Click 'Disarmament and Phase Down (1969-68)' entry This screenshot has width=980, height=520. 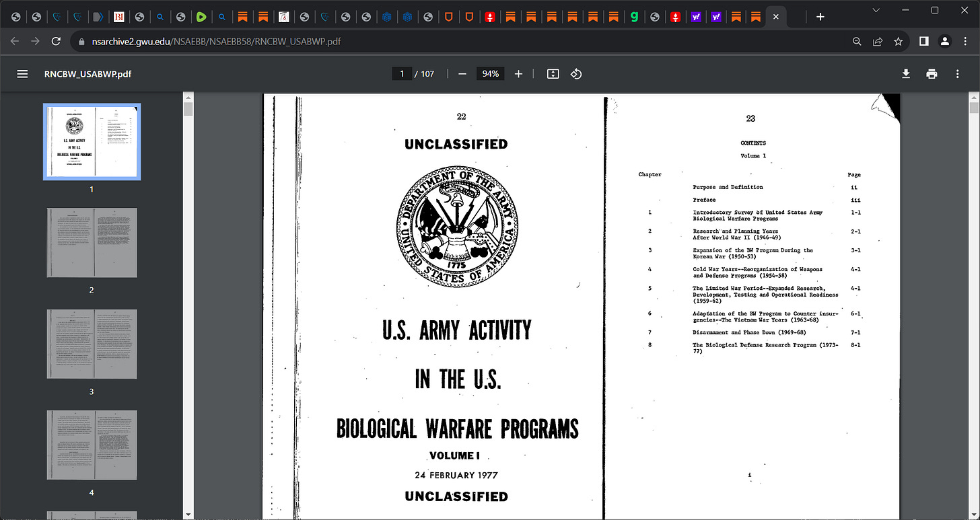(x=749, y=332)
